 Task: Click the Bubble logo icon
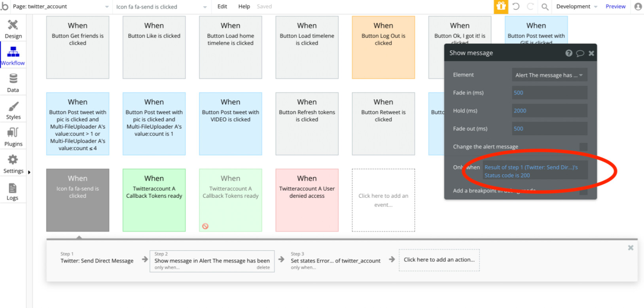click(4, 6)
